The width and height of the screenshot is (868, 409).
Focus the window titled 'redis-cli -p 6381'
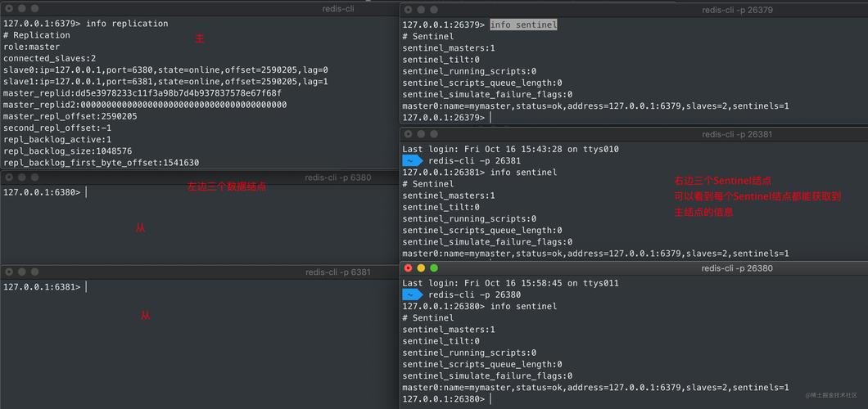(337, 272)
